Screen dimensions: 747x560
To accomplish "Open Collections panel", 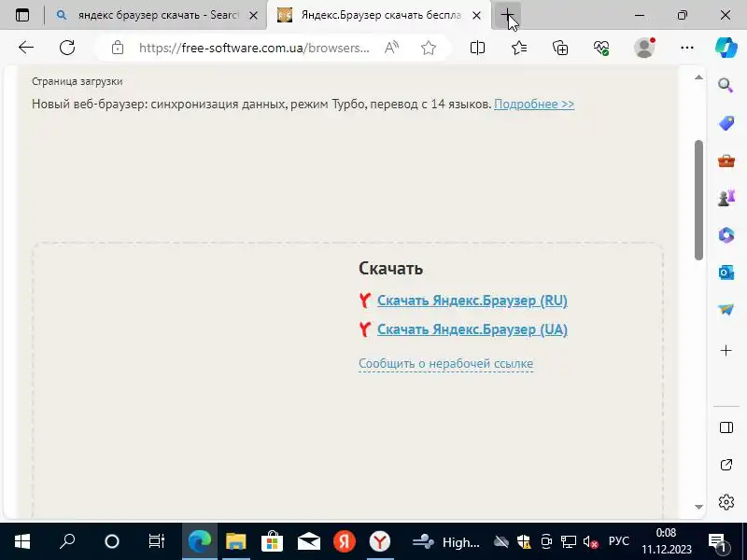I will (x=560, y=48).
